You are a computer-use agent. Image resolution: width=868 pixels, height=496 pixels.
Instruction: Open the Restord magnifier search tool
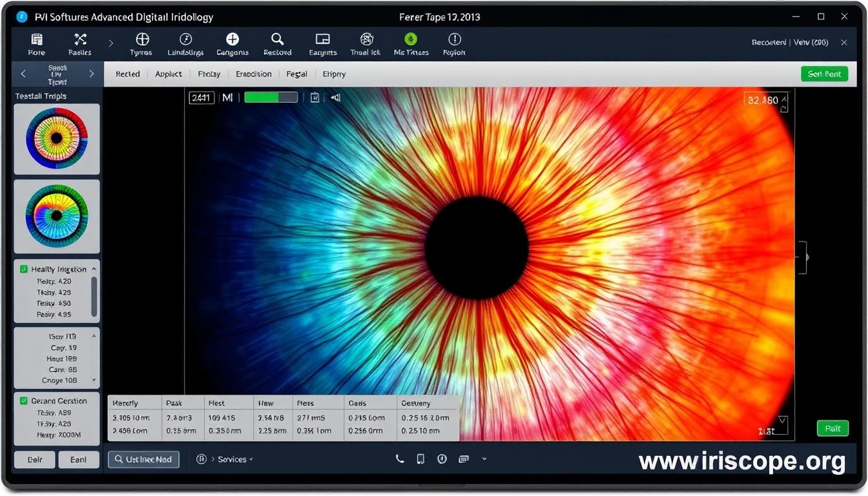tap(278, 40)
